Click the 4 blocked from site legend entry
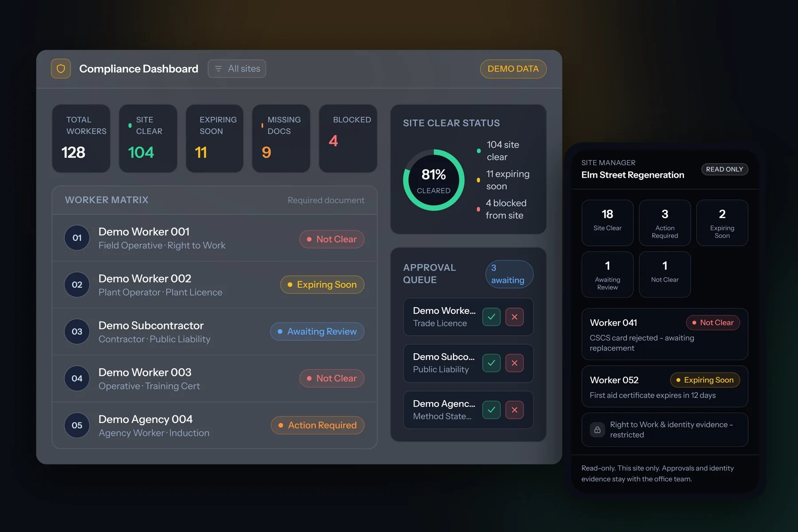This screenshot has width=798, height=532. coord(501,209)
